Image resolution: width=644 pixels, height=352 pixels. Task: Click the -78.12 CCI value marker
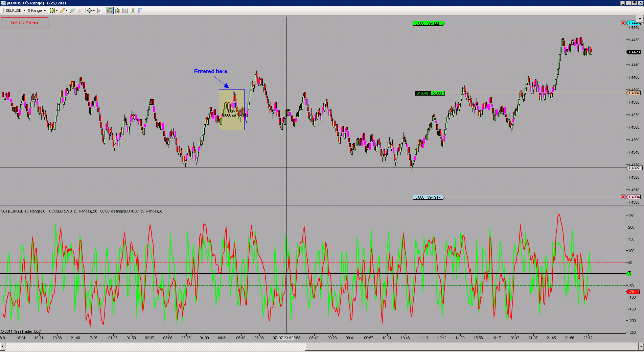(634, 292)
